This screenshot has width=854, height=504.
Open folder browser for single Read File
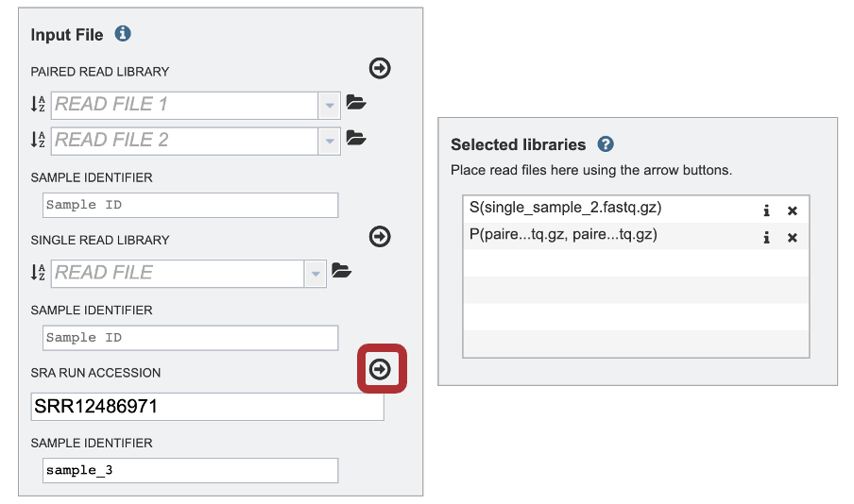click(341, 270)
